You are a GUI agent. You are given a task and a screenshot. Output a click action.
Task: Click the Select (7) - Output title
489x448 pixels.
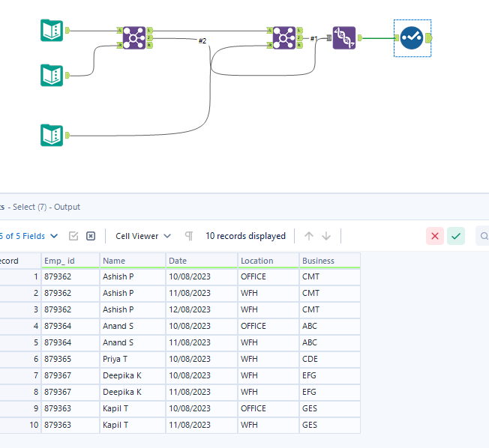click(x=46, y=207)
